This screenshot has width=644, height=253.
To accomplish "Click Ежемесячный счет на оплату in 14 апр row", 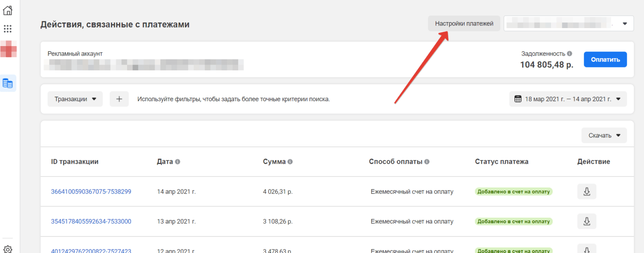I will [x=412, y=191].
